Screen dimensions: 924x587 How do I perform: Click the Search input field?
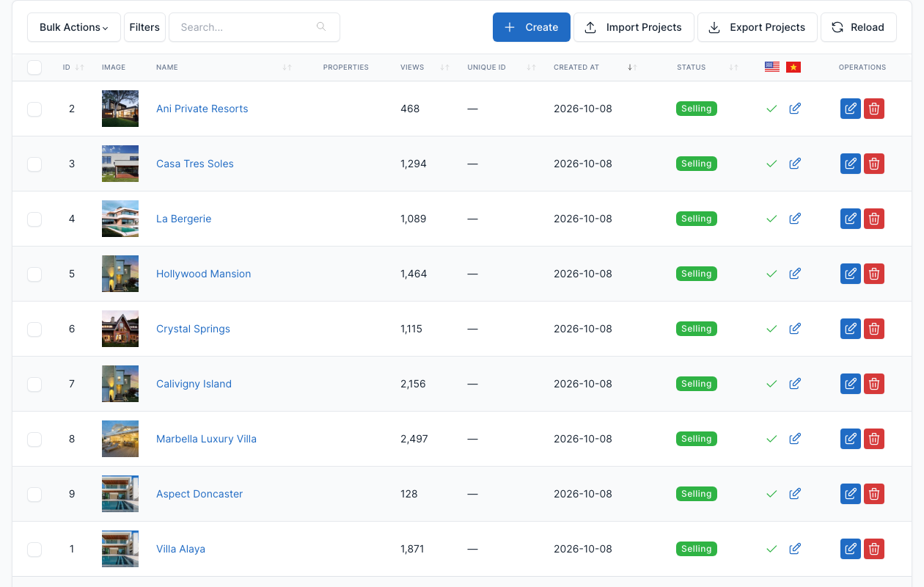click(254, 27)
